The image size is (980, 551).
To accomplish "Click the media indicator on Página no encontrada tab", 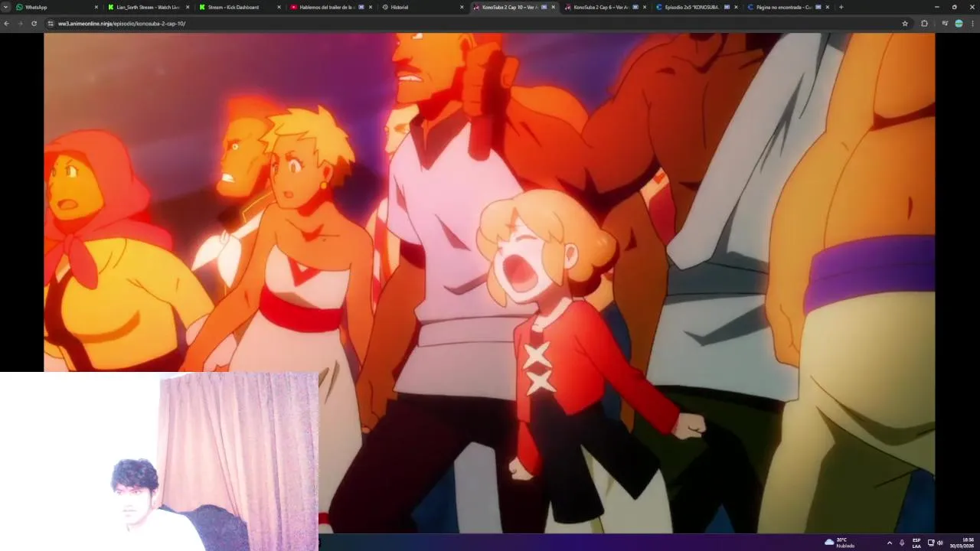I will [818, 7].
